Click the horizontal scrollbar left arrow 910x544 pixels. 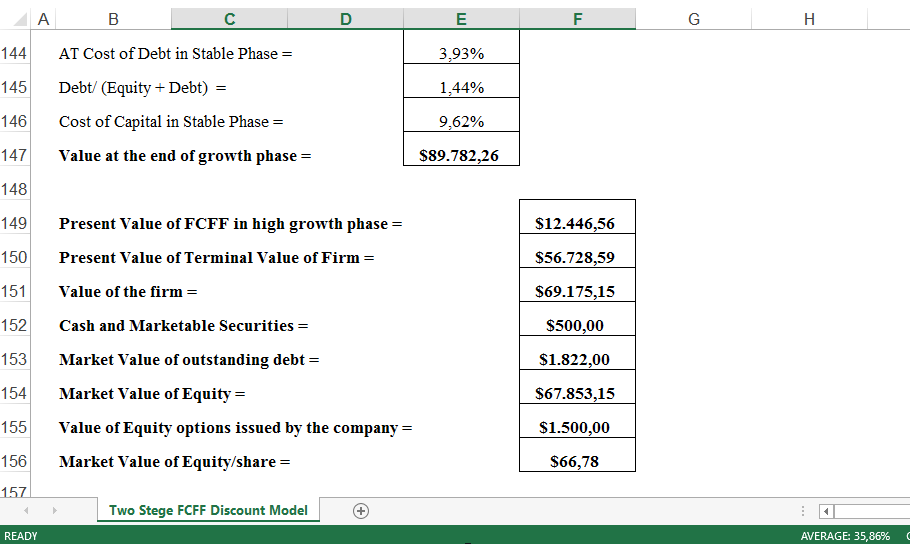826,511
